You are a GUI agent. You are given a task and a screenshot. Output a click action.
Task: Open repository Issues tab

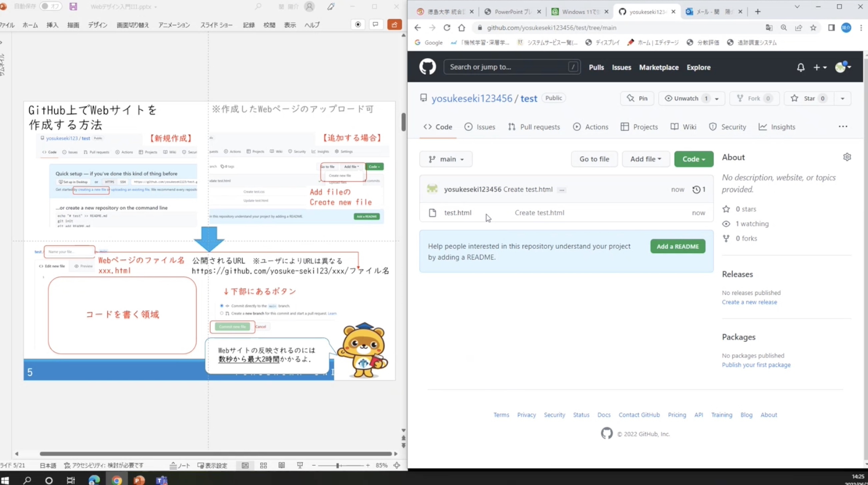(x=480, y=127)
